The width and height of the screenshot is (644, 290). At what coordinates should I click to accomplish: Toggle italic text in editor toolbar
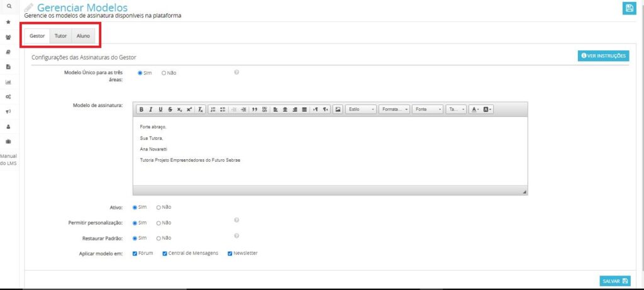[151, 109]
